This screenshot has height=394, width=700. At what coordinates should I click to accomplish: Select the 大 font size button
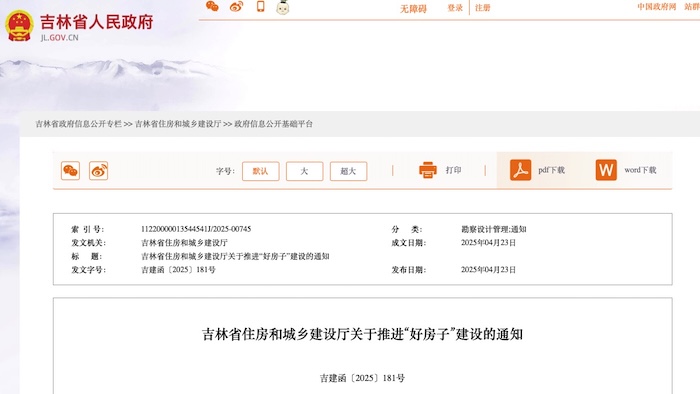coord(304,171)
